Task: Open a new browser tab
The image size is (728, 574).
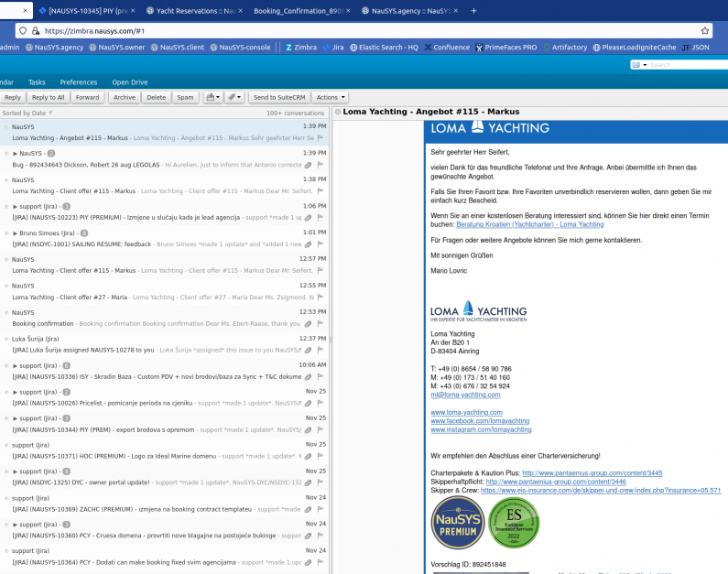Action: click(x=473, y=11)
